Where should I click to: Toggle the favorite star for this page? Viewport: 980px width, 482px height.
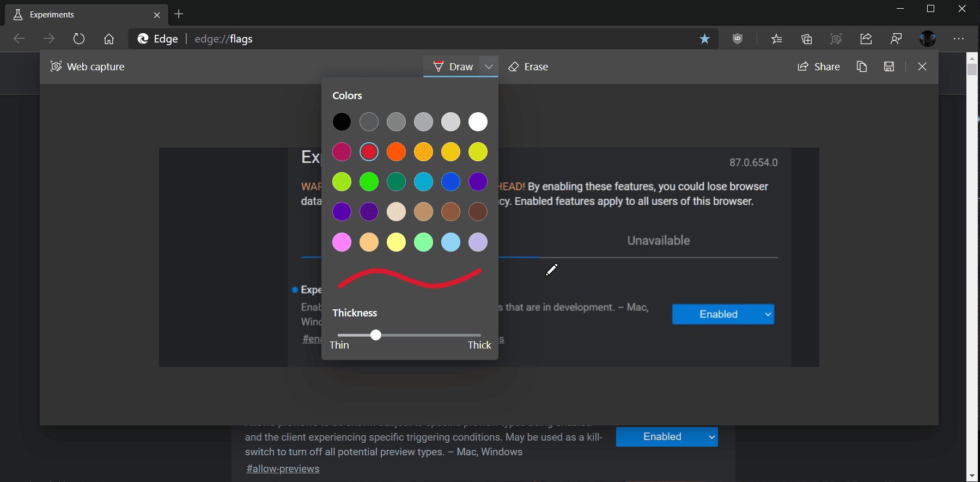pyautogui.click(x=705, y=39)
